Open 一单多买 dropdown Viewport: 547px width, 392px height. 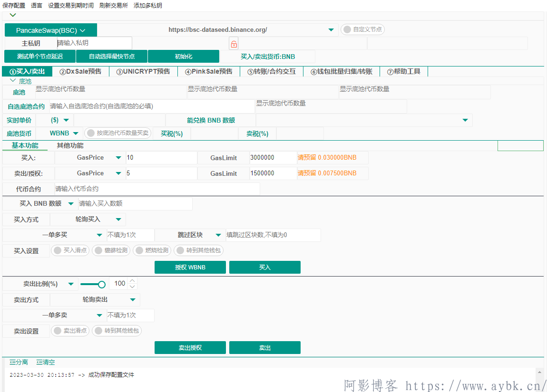tap(99, 235)
